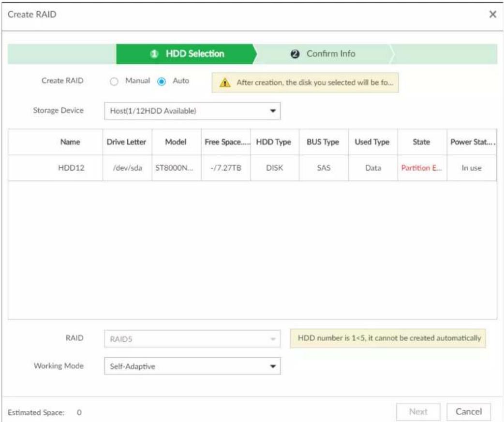
Task: Open the Working Mode dropdown
Action: [192, 366]
